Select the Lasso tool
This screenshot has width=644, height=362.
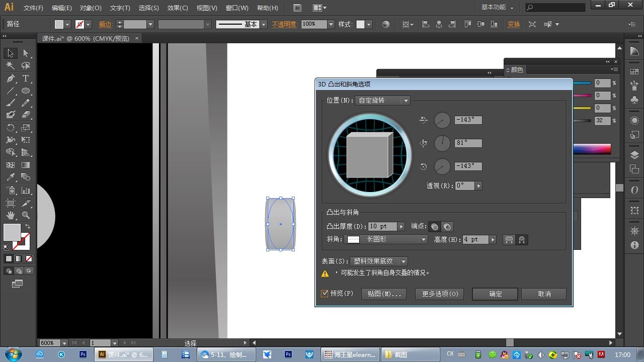pos(26,65)
